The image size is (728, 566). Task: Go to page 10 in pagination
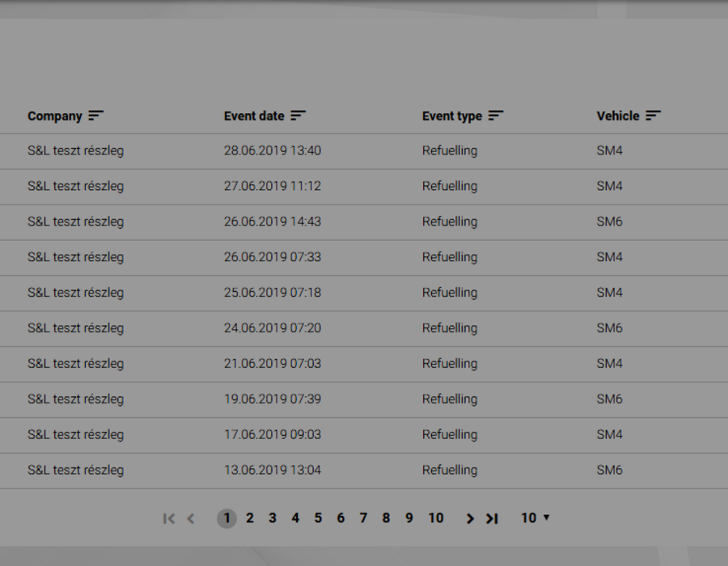point(435,517)
